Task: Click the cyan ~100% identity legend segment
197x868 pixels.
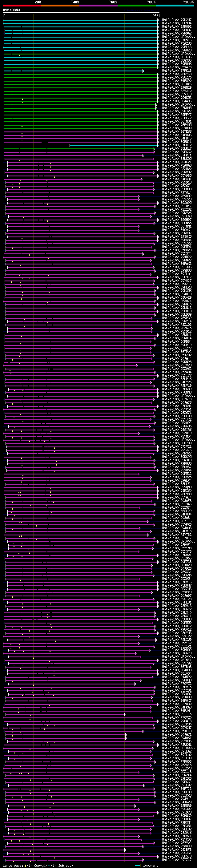Action: coord(175,6)
